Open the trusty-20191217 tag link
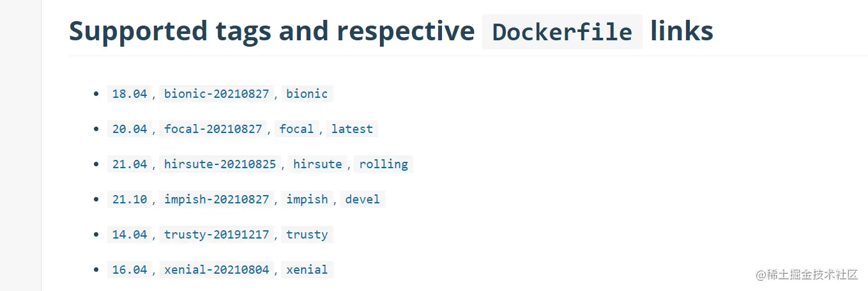The height and width of the screenshot is (291, 868). click(x=217, y=235)
